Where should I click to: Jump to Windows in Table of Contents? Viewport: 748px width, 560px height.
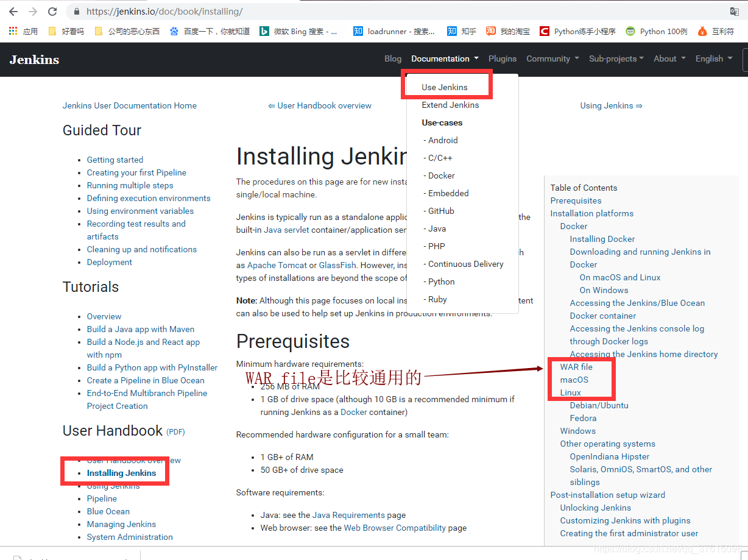(578, 431)
